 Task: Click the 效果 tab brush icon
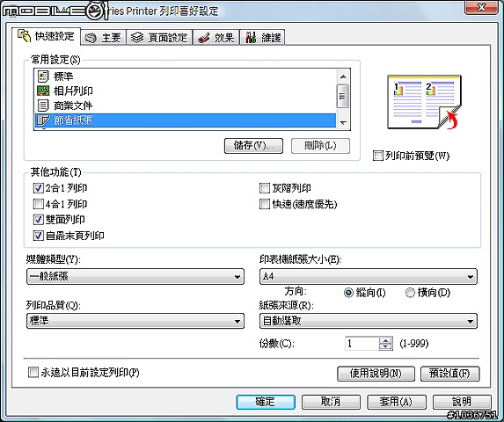click(204, 38)
